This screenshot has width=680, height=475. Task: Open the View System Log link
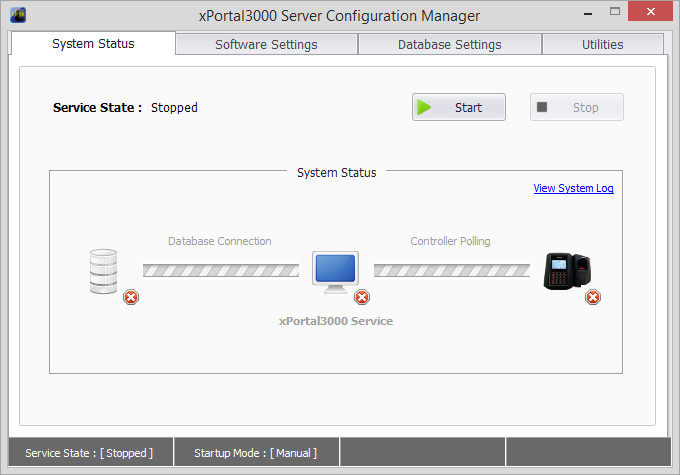[x=573, y=188]
